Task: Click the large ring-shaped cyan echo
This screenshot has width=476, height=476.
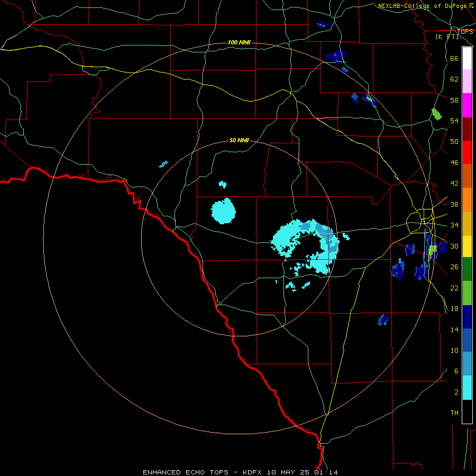Action: tap(305, 246)
